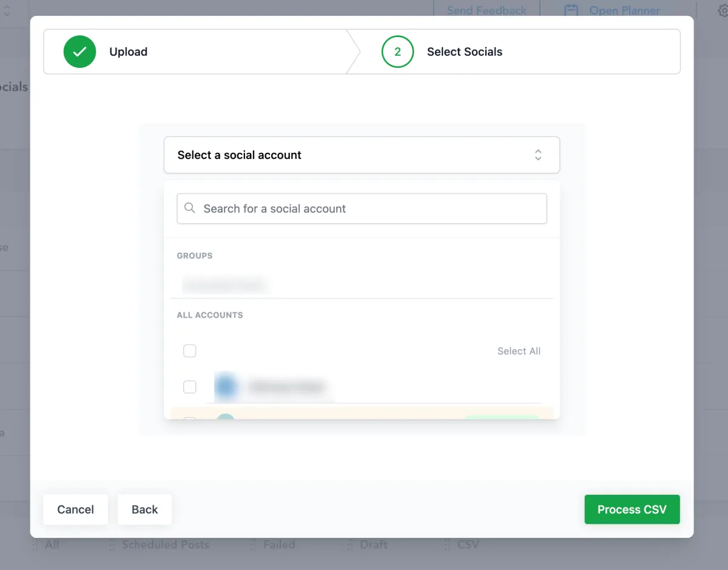728x570 pixels.
Task: Click the settings gear icon at top right
Action: (x=723, y=10)
